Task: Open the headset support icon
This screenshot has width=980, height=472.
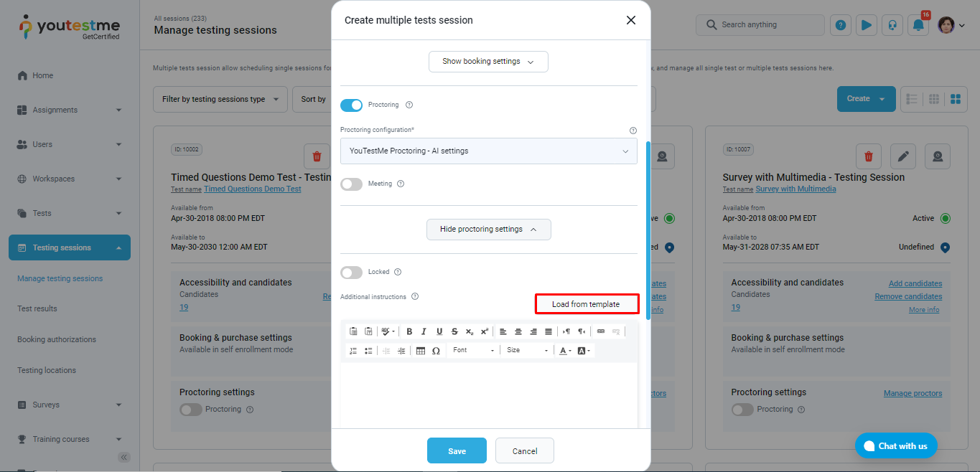Action: coord(892,25)
